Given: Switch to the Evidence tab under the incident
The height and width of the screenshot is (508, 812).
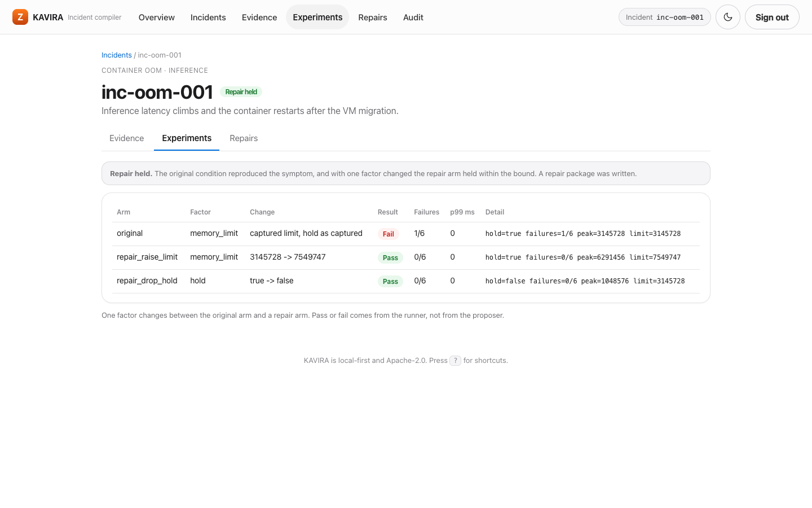Looking at the screenshot, I should (127, 138).
